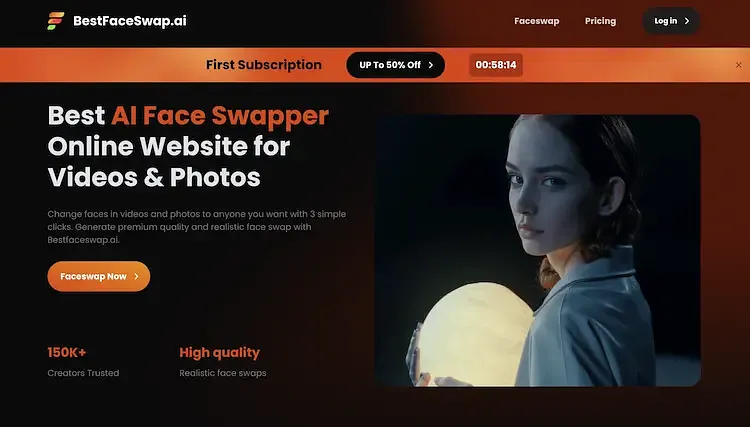Claim the UP To 50% Off offer

[396, 65]
